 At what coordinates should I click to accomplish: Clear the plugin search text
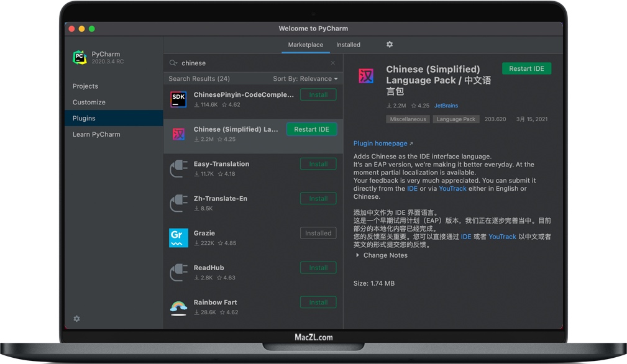(332, 63)
